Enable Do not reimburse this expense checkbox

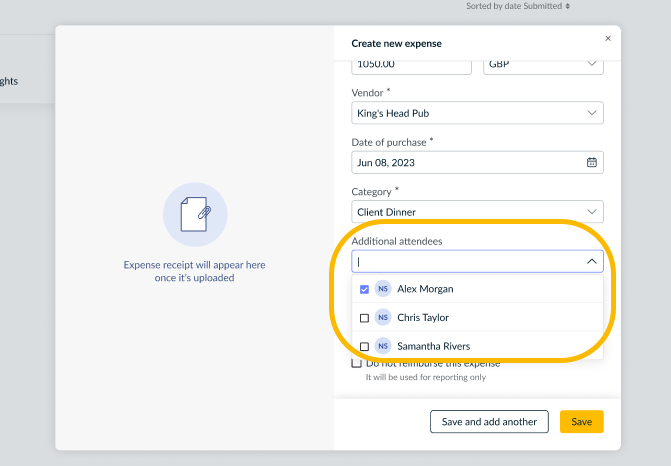click(x=356, y=364)
